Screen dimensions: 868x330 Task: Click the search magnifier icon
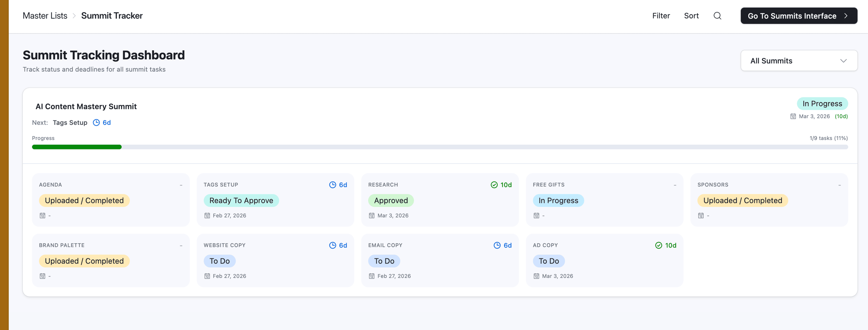pyautogui.click(x=717, y=16)
